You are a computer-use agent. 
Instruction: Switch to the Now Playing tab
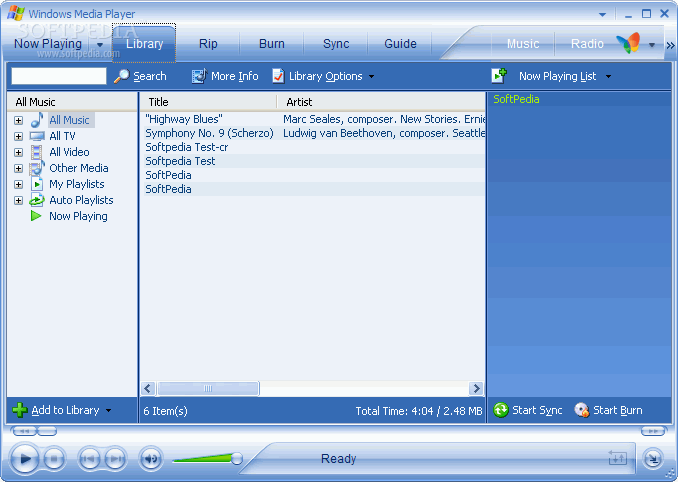48,44
